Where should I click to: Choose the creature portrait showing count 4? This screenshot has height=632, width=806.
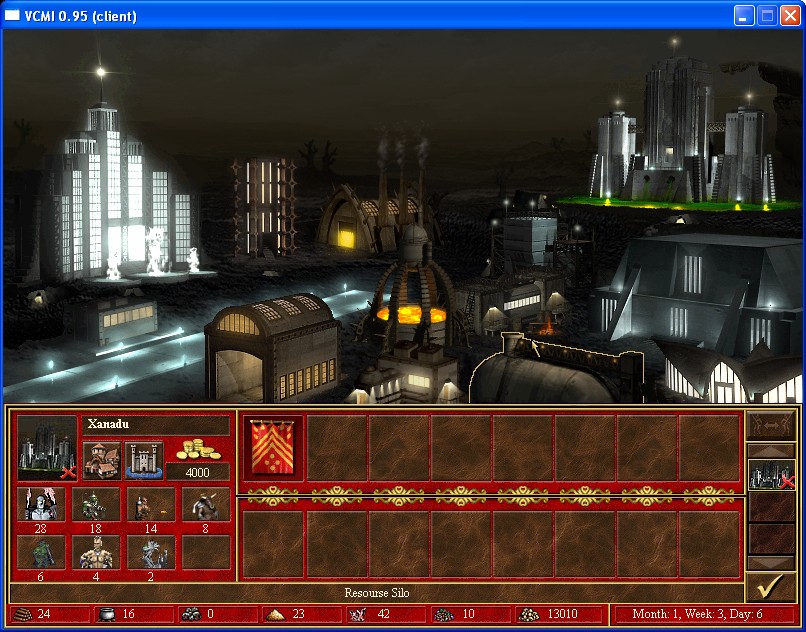(96, 552)
